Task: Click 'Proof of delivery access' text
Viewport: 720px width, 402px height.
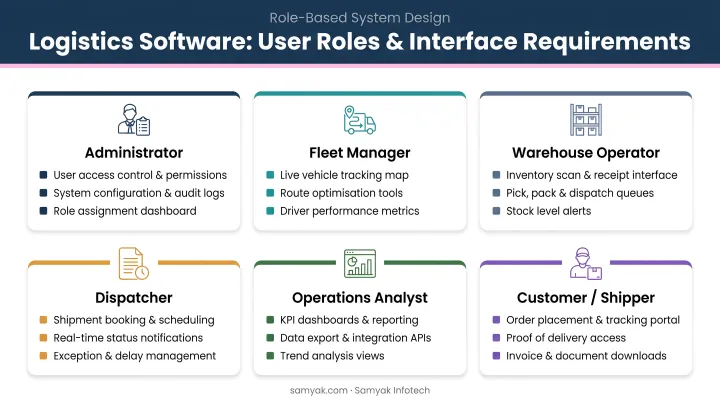Action: [x=566, y=338]
